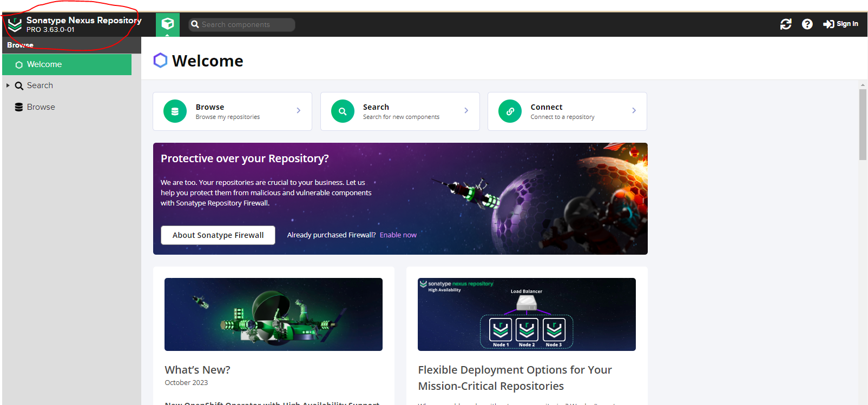
Task: Click Sign in at top right
Action: (x=841, y=24)
